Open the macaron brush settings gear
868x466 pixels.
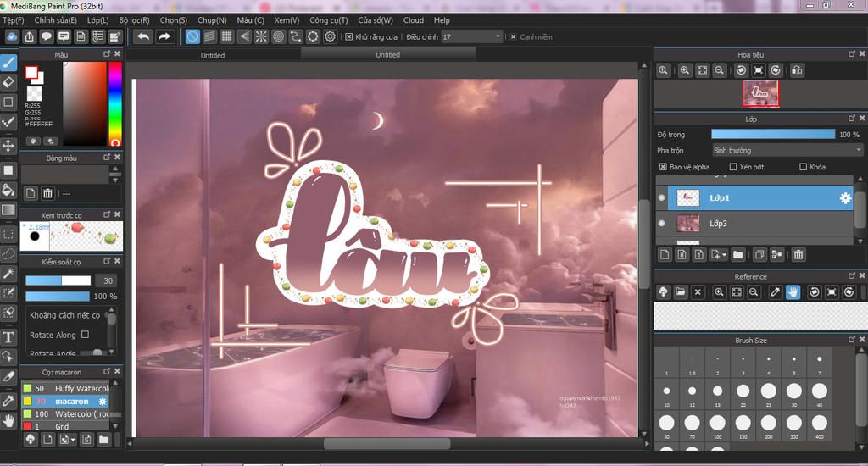[103, 402]
